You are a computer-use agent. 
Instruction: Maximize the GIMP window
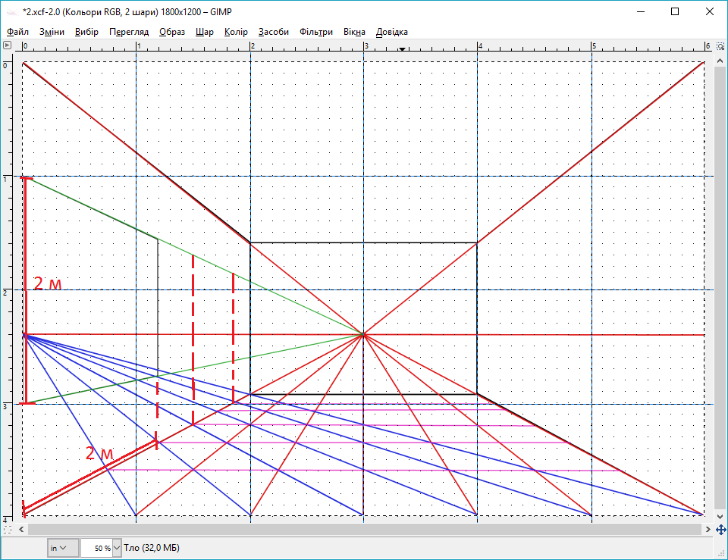coord(676,11)
